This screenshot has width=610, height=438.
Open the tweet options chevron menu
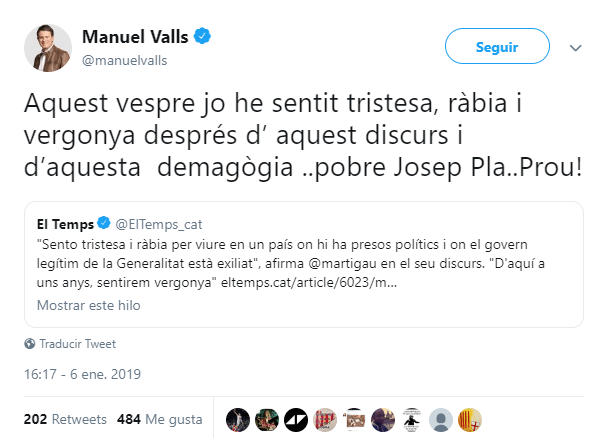(576, 48)
